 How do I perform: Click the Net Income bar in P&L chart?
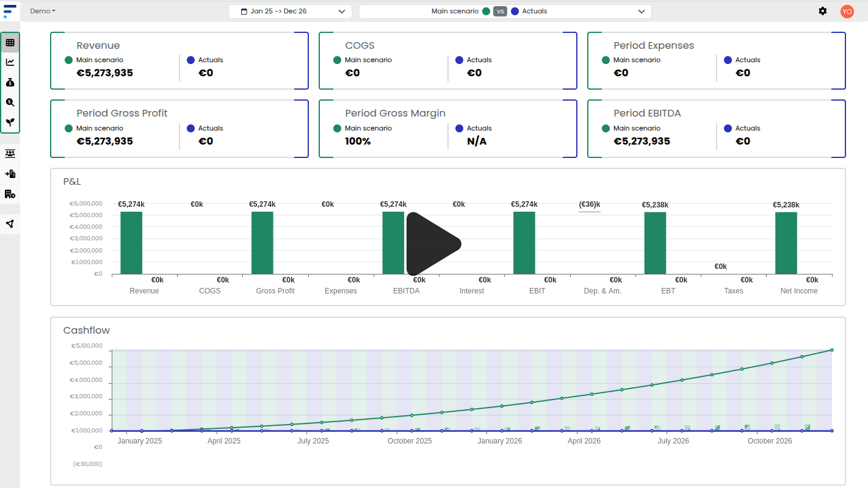pos(786,243)
